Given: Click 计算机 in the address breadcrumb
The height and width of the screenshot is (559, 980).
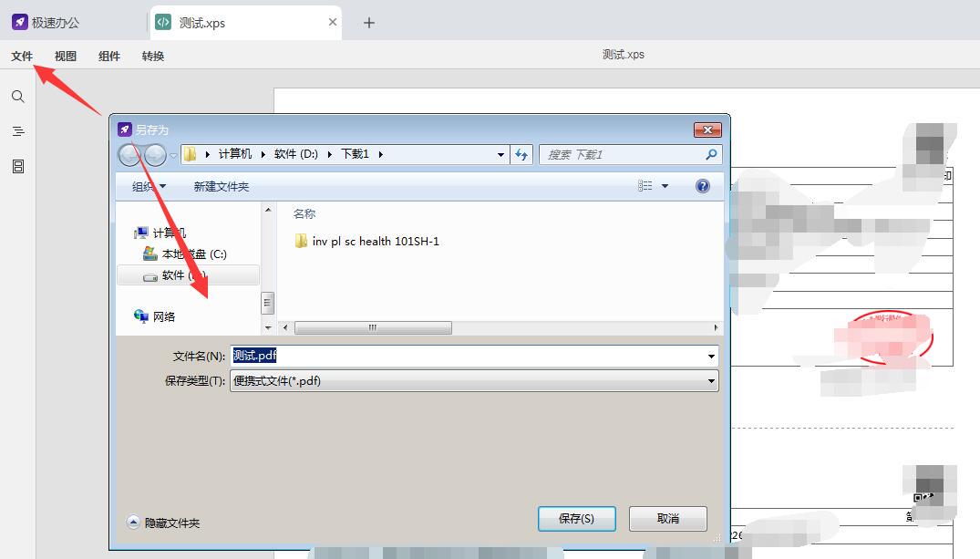Looking at the screenshot, I should (235, 154).
